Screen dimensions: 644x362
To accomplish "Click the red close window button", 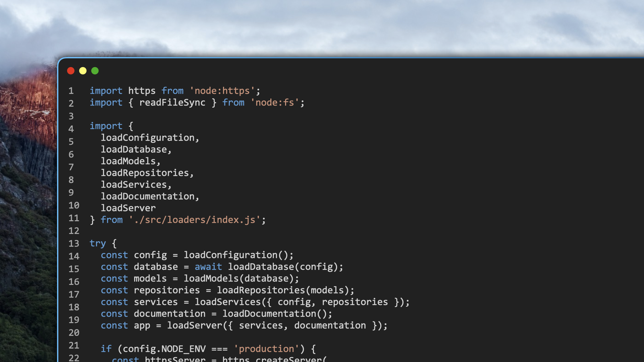I will point(71,71).
